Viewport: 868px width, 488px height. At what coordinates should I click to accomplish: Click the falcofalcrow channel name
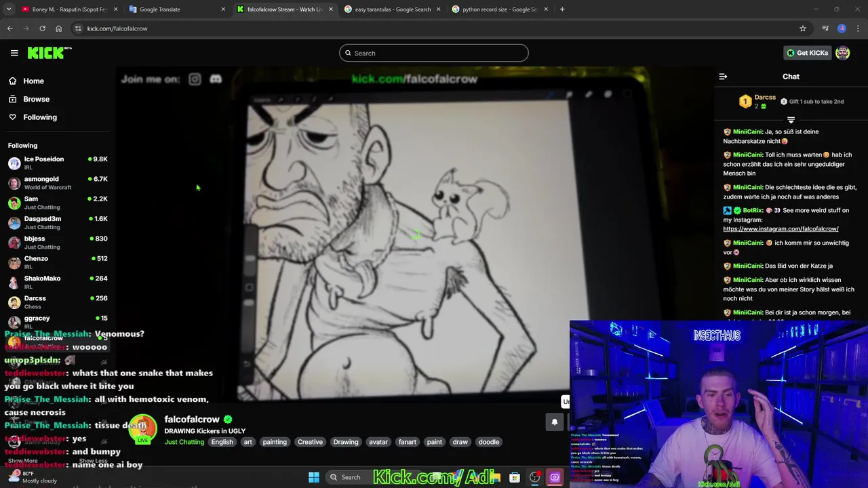(x=192, y=420)
